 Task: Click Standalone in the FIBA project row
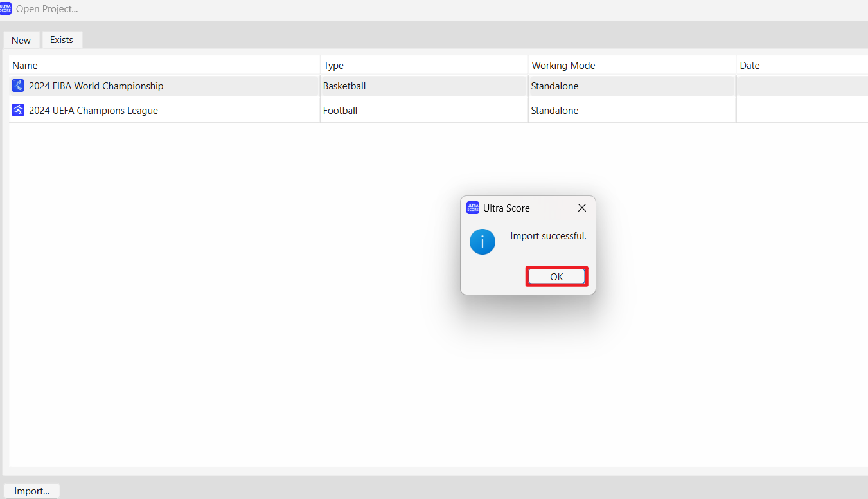click(x=554, y=86)
